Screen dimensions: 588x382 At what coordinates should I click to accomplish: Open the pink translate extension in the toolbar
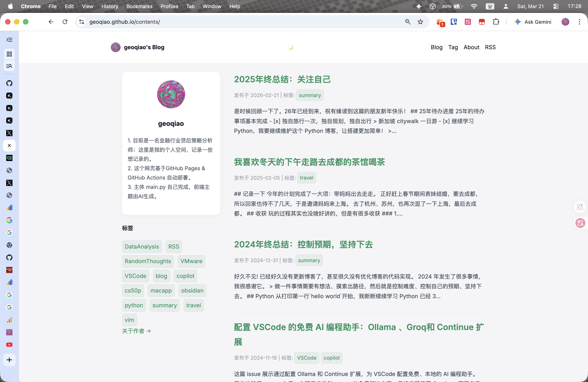[468, 22]
